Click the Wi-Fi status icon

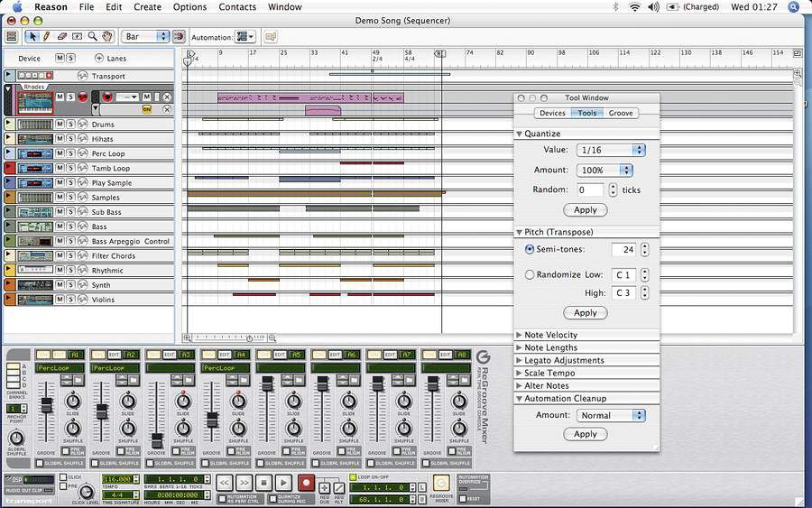pyautogui.click(x=634, y=6)
